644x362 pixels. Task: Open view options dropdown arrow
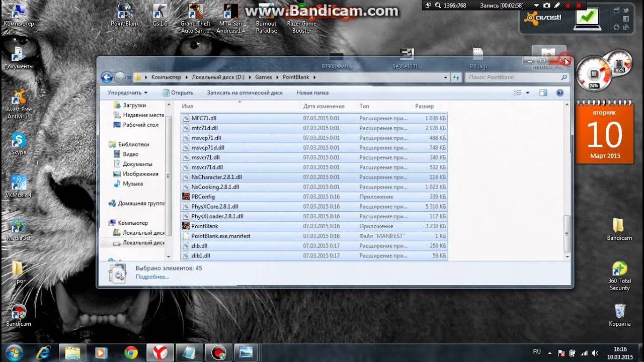click(x=528, y=93)
